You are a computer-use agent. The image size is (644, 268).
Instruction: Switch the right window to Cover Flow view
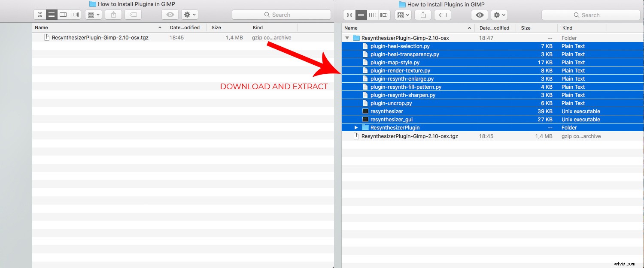384,15
